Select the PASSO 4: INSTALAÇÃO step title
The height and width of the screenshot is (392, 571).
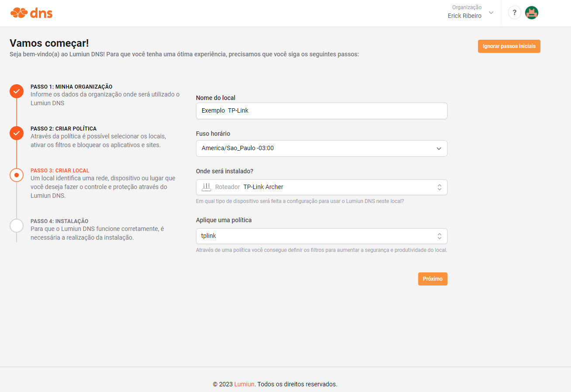click(x=59, y=221)
